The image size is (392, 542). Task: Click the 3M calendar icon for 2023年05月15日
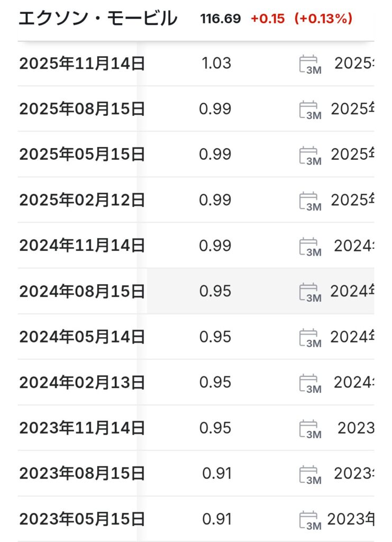click(x=310, y=520)
